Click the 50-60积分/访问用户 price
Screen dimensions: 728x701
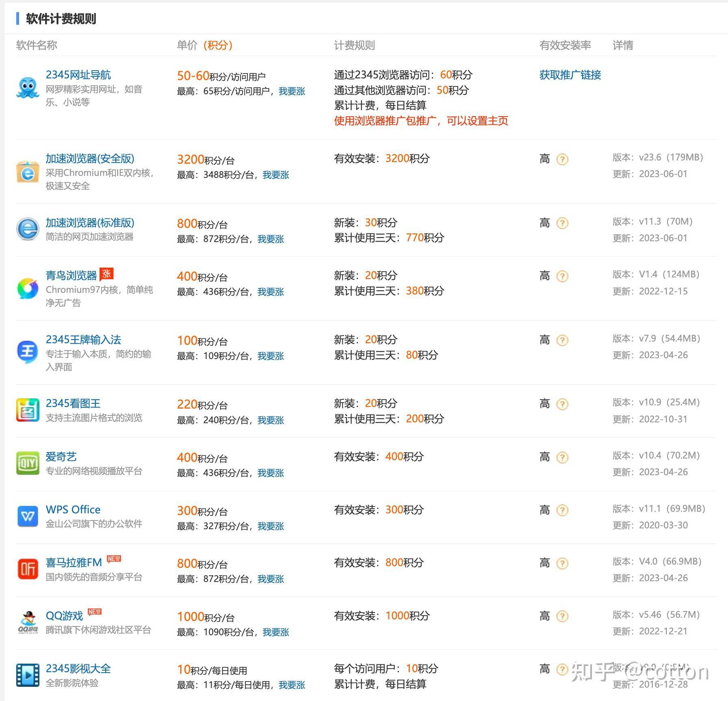tap(221, 76)
